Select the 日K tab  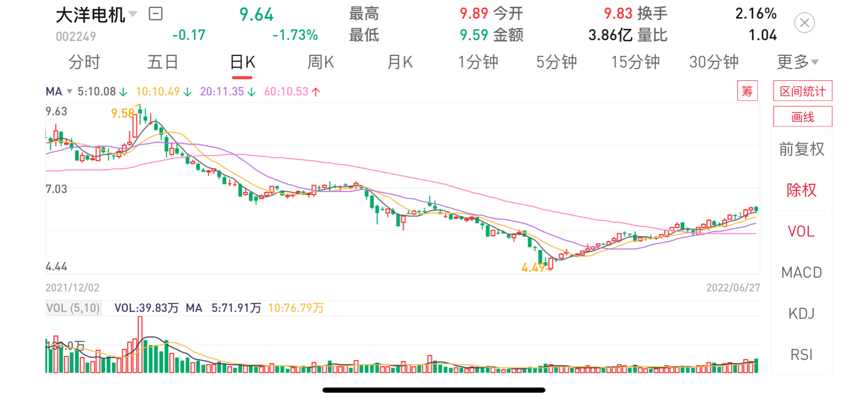[x=242, y=62]
